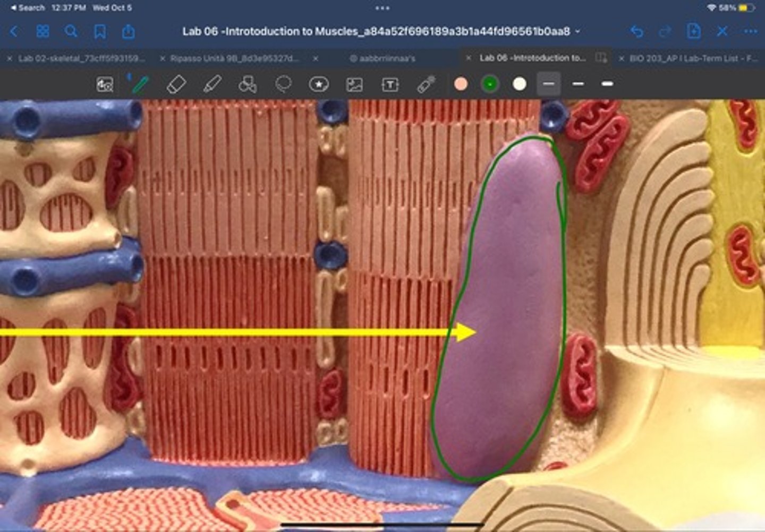The image size is (765, 532).
Task: Select the Insert Image tool
Action: (x=354, y=84)
